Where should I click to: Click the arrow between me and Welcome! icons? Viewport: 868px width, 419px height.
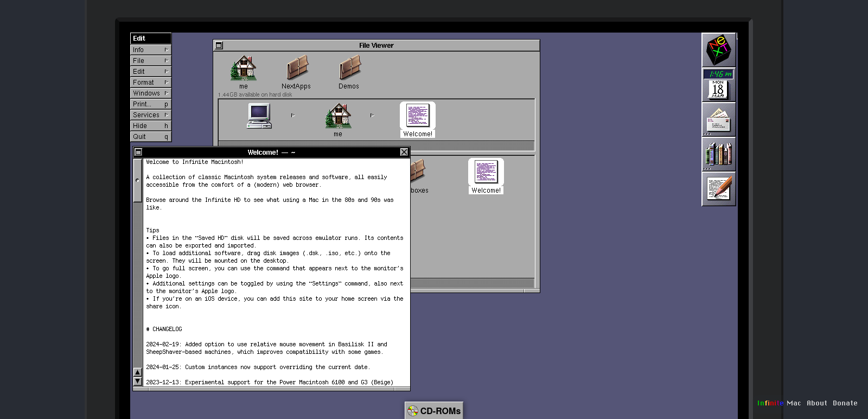372,115
